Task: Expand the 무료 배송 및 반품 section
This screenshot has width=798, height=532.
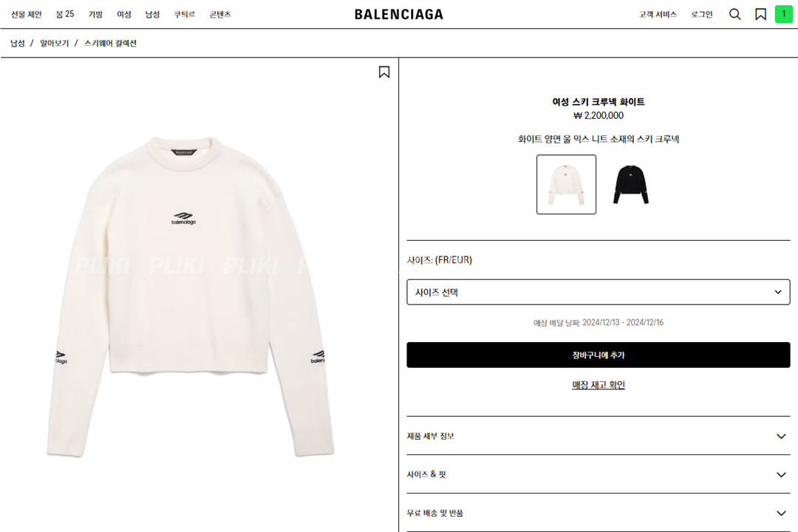Action: pyautogui.click(x=598, y=514)
